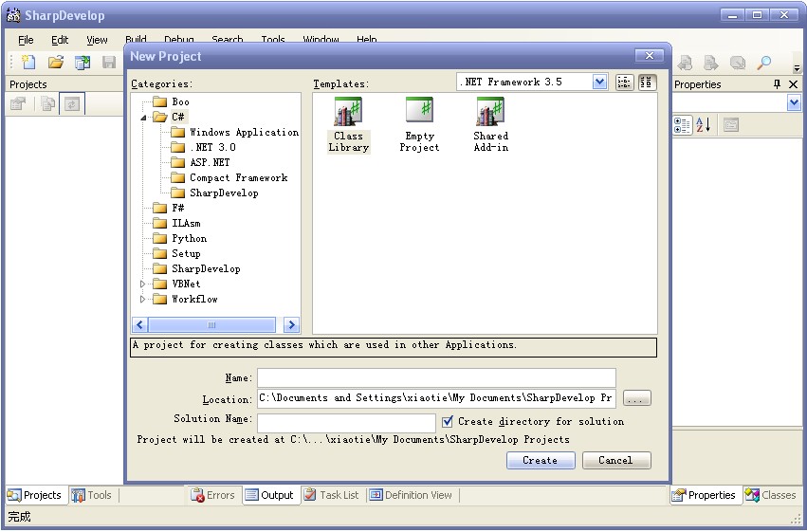This screenshot has width=807, height=532.
Task: Switch to the Errors tab
Action: click(212, 495)
